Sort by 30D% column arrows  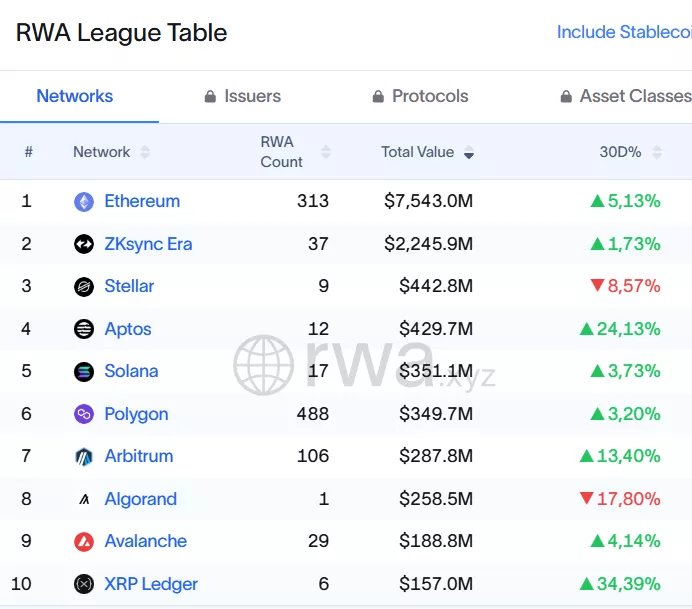coord(657,152)
